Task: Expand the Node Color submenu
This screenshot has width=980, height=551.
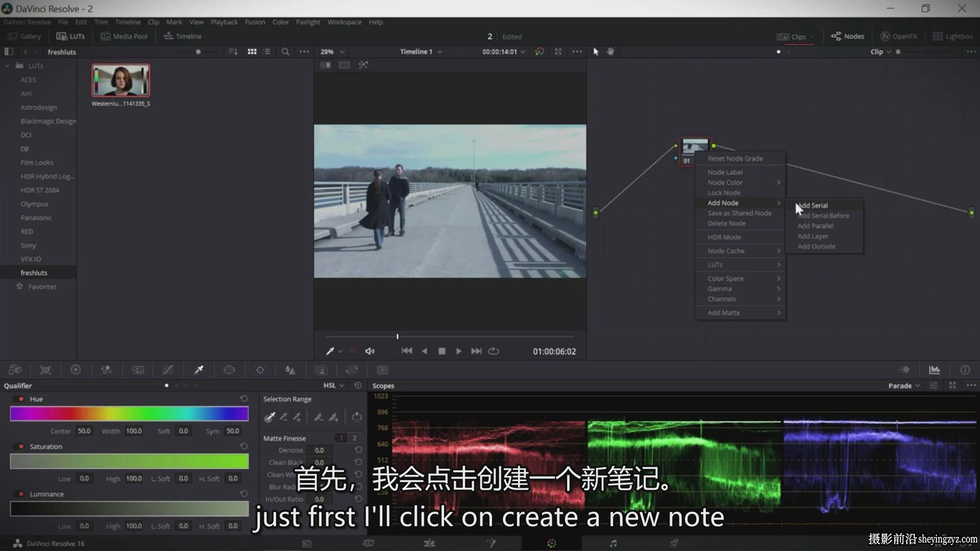Action: pos(740,182)
